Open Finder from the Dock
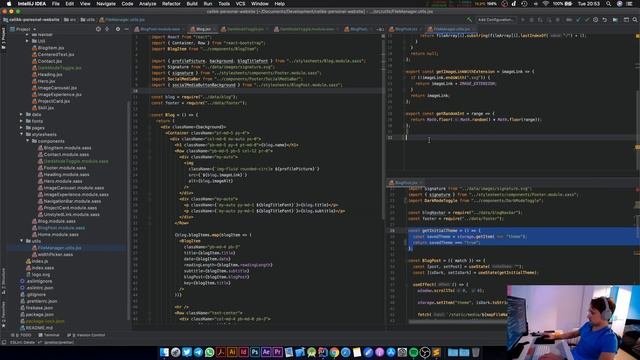640x360 pixels. click(164, 352)
